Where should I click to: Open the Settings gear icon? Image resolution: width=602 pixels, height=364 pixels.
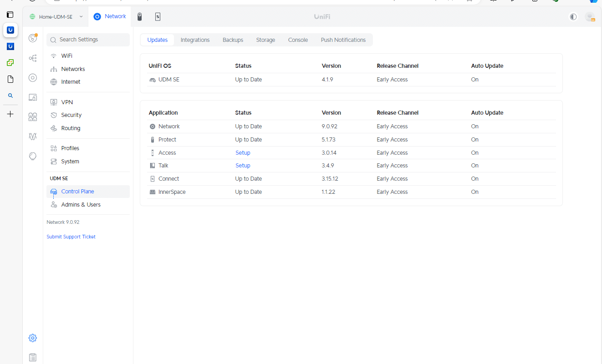point(33,338)
